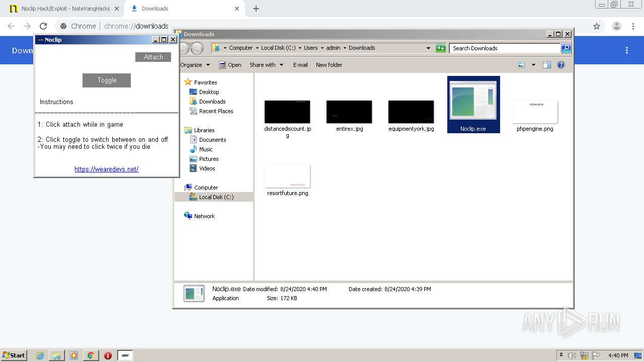Image resolution: width=644 pixels, height=362 pixels.
Task: Select Videos library
Action: click(x=207, y=168)
